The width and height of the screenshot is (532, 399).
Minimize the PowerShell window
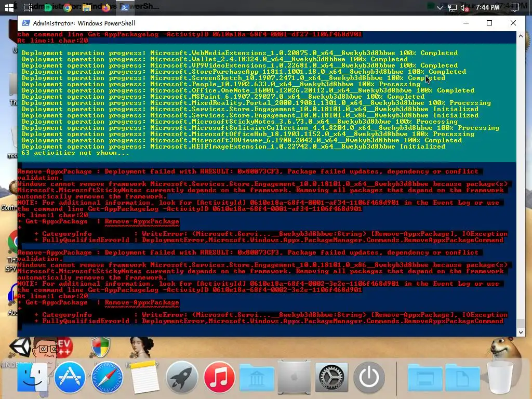pyautogui.click(x=466, y=23)
